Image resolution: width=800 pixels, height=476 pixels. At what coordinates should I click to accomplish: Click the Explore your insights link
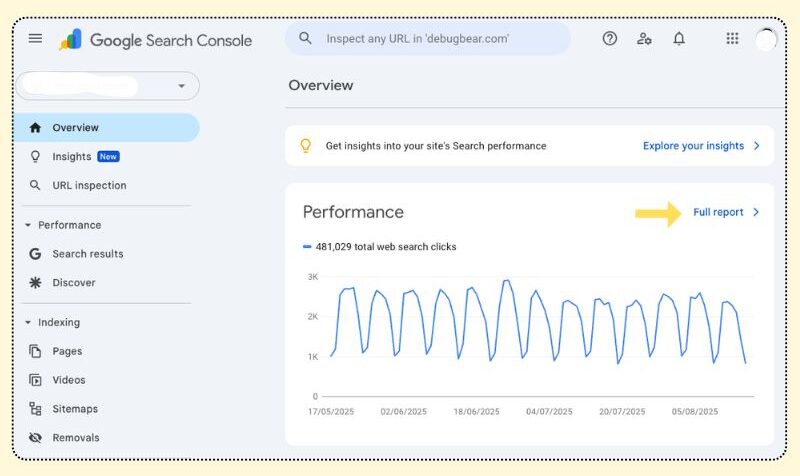click(x=693, y=146)
